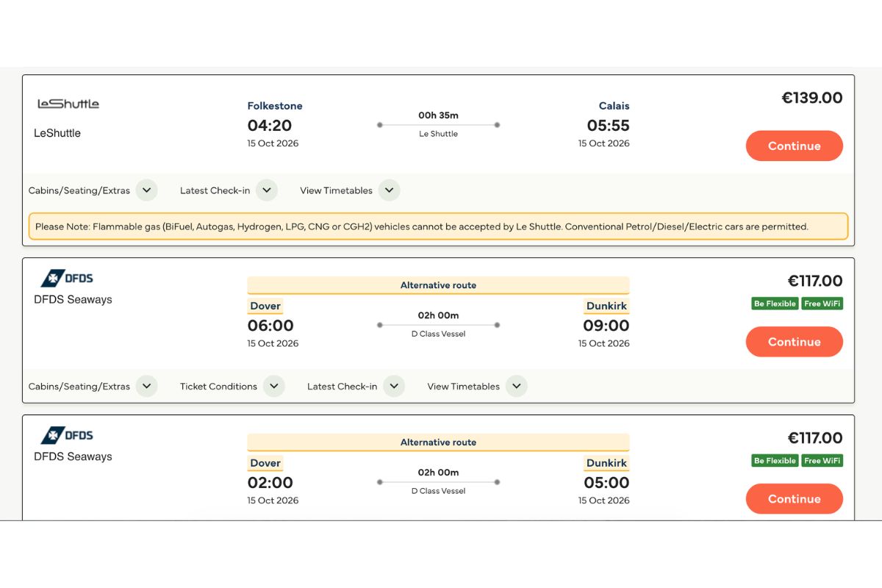Click D Class Vessel on 06:00 sailing
This screenshot has height=588, width=882.
click(438, 334)
